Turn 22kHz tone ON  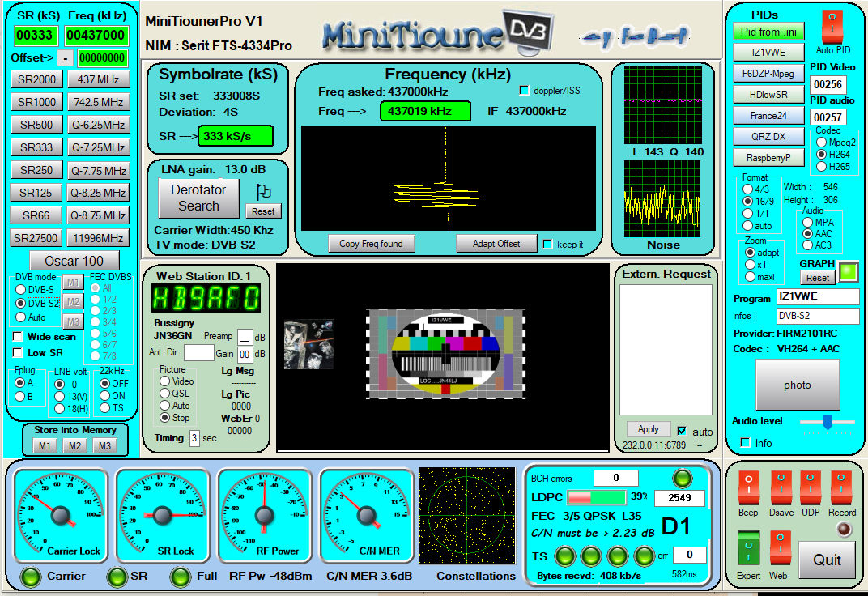tap(104, 396)
